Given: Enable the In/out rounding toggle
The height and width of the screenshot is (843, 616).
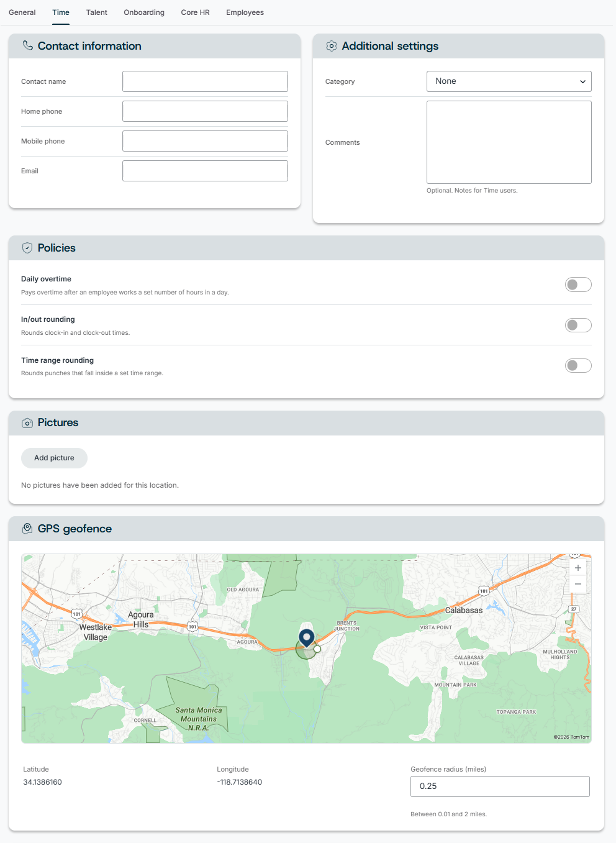Looking at the screenshot, I should click(x=578, y=325).
